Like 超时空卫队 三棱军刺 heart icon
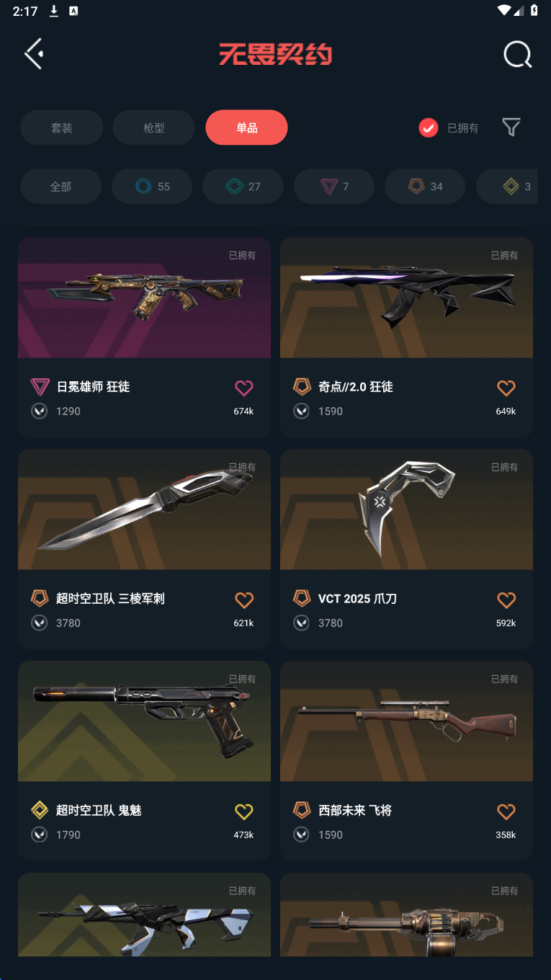 point(244,600)
